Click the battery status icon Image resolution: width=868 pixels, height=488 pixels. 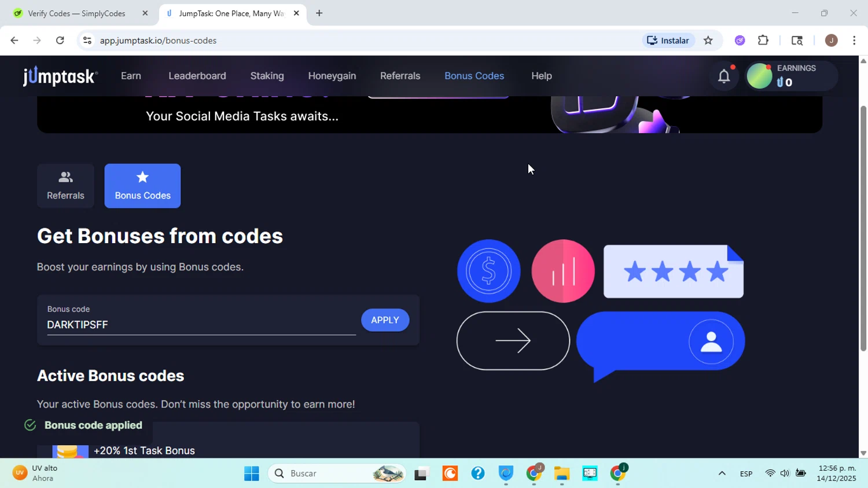(x=801, y=474)
